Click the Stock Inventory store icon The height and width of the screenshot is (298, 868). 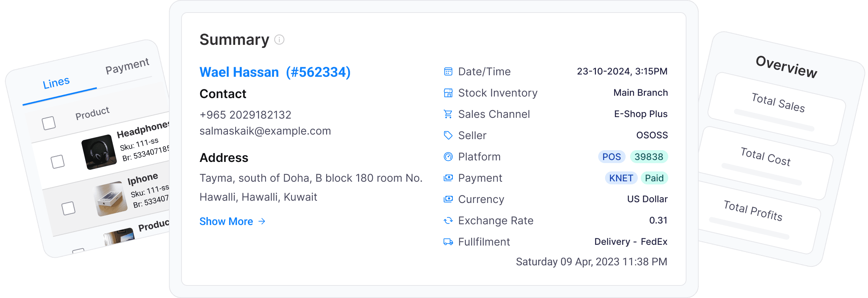click(x=448, y=93)
